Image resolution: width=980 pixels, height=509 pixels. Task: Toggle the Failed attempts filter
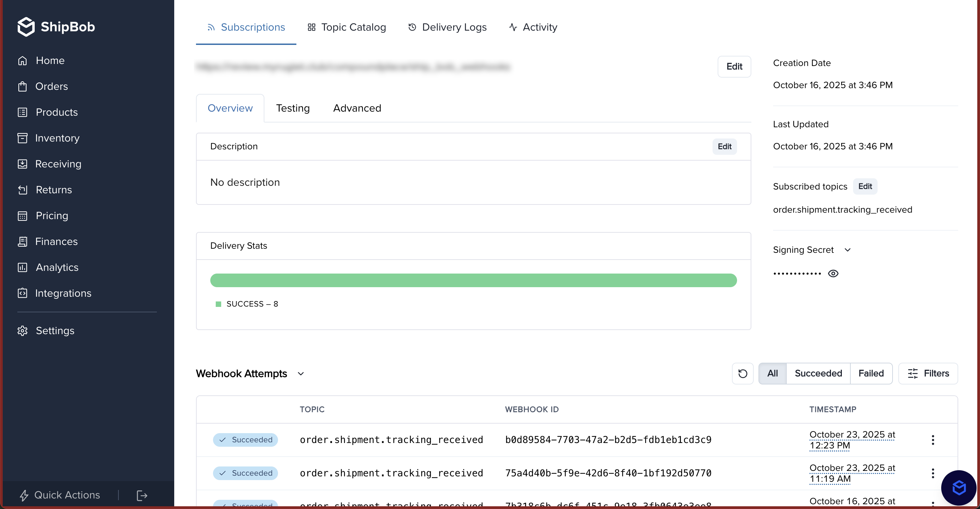[x=871, y=373]
